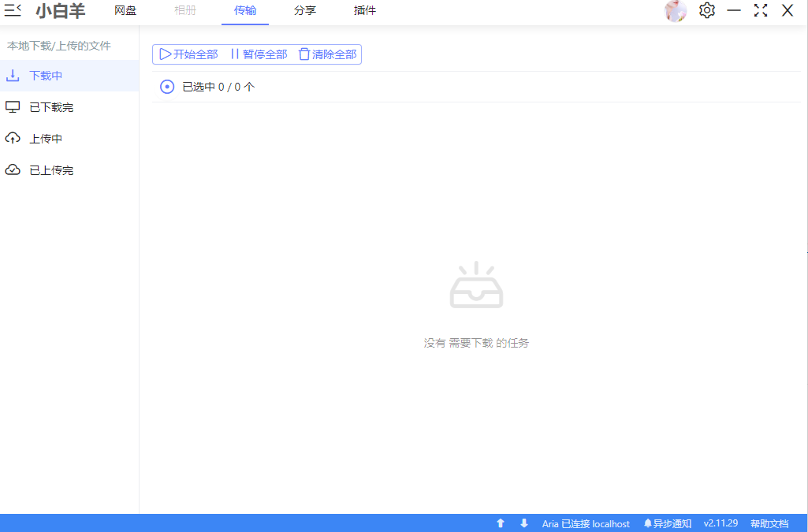Start all downloads with 开始全部

tap(189, 54)
